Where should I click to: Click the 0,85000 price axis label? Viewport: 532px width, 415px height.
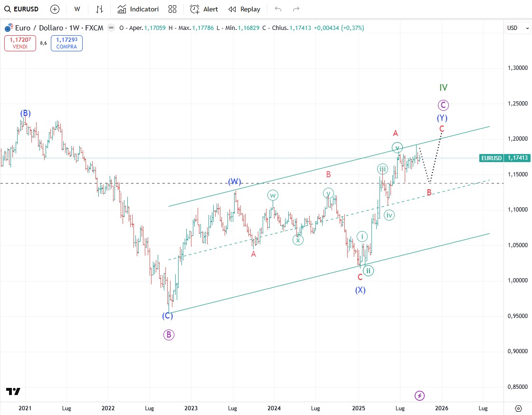tap(517, 387)
